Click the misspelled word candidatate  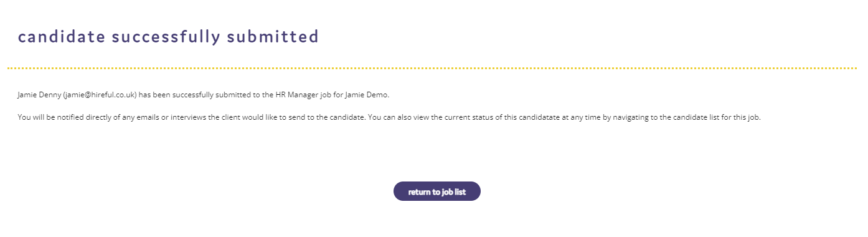[x=540, y=117]
